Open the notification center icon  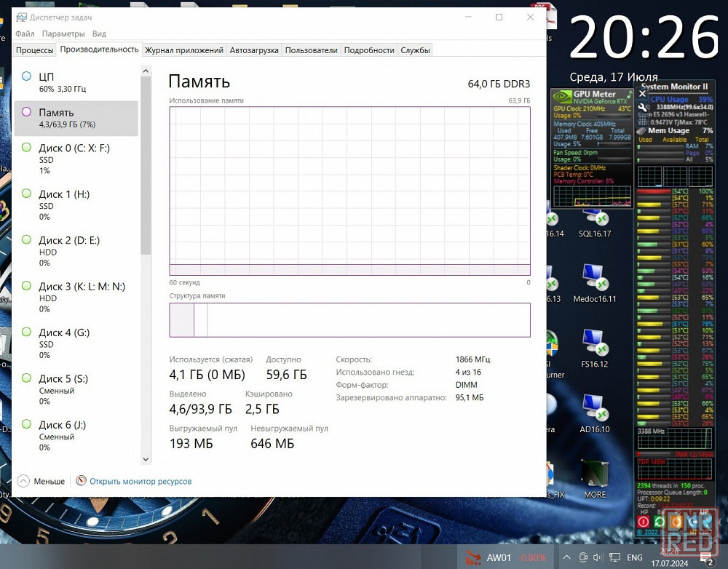point(707,558)
